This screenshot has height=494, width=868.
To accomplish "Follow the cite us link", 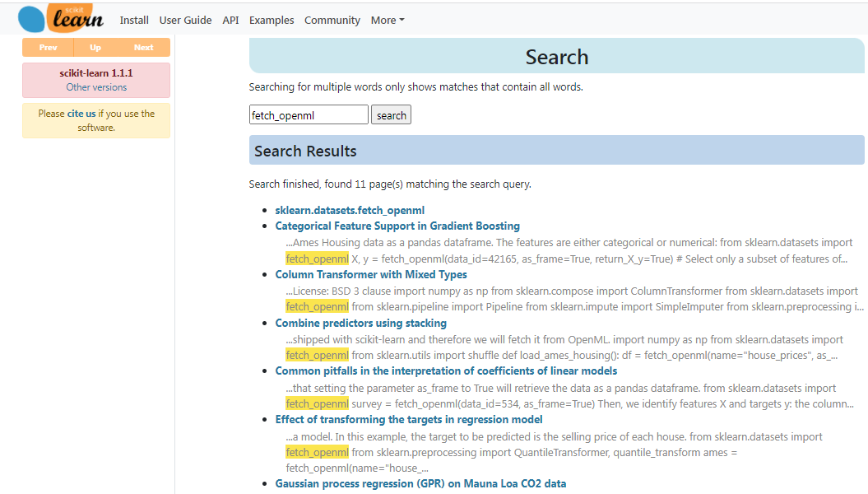I will (81, 114).
